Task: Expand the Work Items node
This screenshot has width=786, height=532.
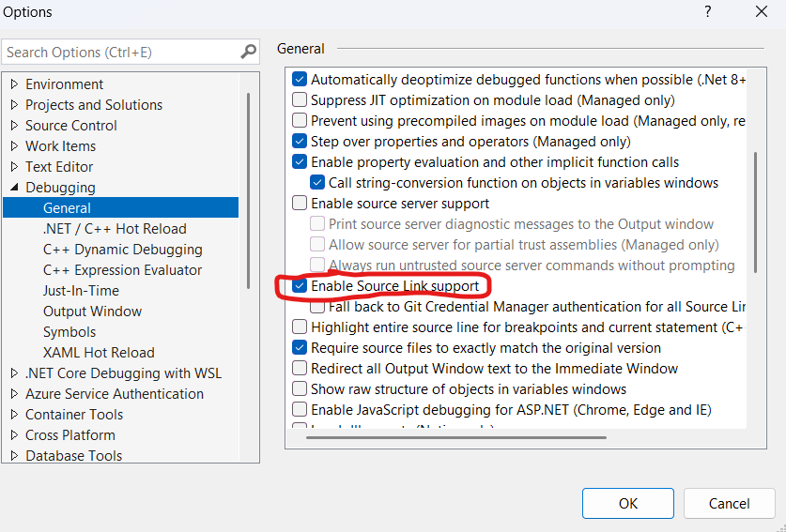Action: (x=14, y=145)
